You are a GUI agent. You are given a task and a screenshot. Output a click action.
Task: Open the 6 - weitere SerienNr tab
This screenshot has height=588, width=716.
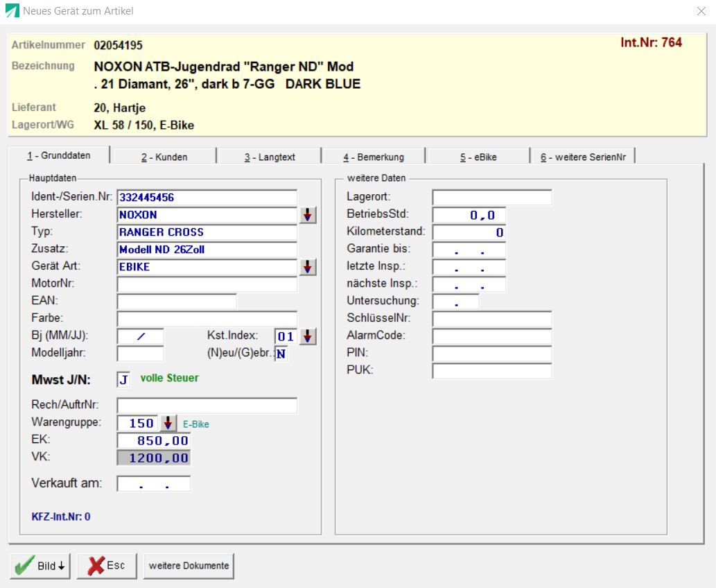[583, 157]
